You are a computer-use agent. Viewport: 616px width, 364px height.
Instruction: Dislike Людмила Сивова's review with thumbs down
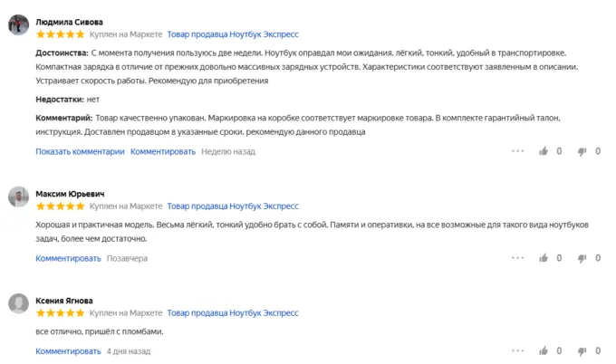click(582, 152)
